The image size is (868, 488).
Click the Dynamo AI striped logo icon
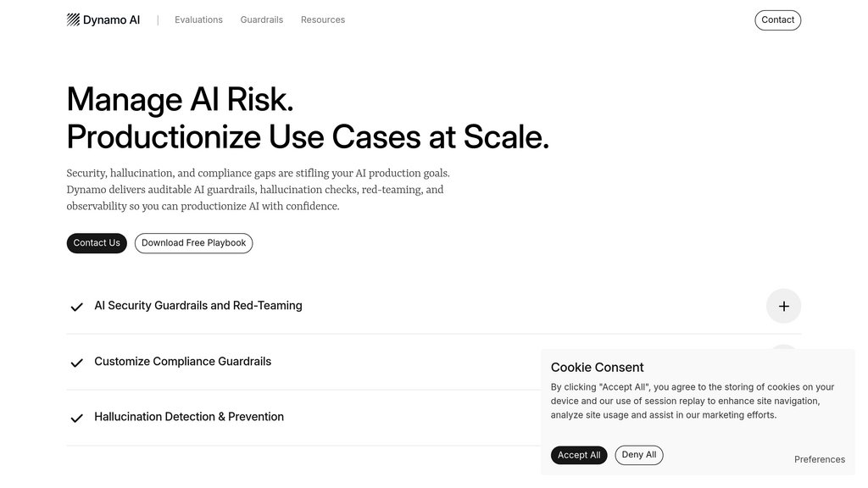click(x=73, y=19)
